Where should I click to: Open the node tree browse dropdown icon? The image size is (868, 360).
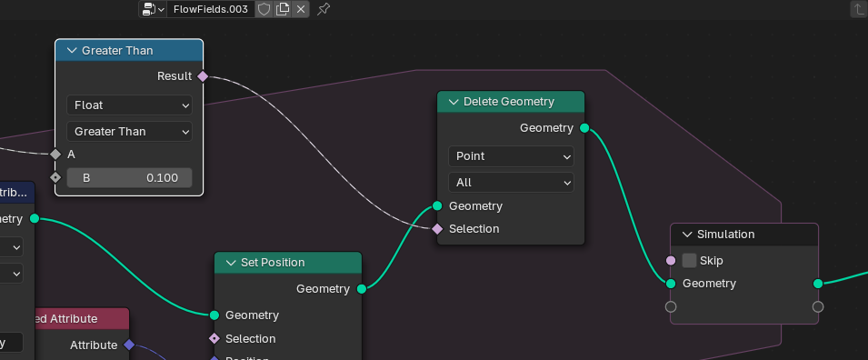tap(154, 9)
